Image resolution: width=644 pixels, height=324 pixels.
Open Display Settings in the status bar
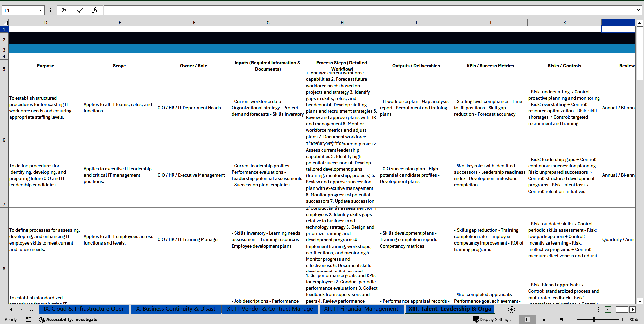(492, 319)
